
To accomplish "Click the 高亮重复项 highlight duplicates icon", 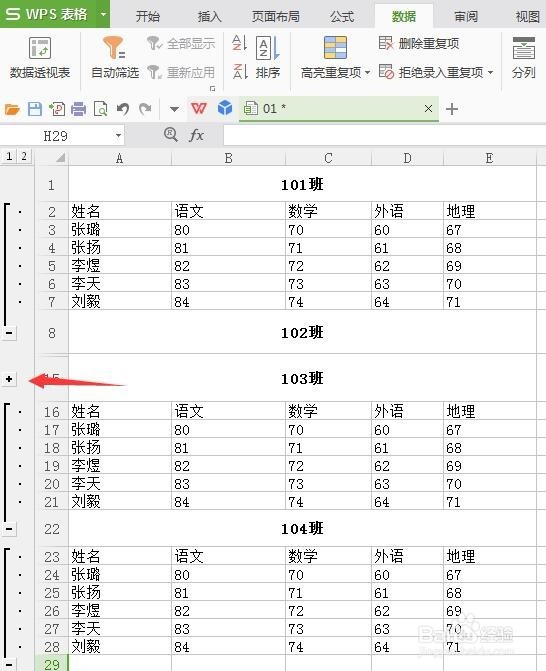I will pyautogui.click(x=335, y=48).
